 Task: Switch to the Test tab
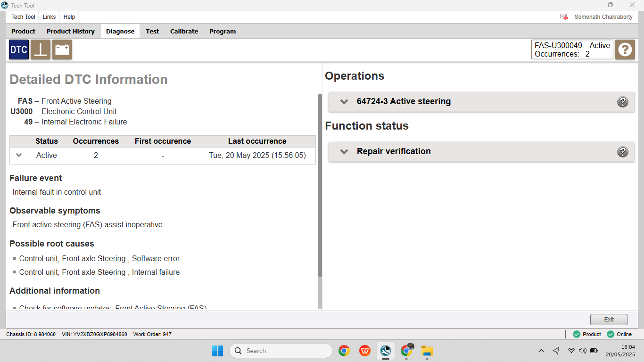[152, 32]
